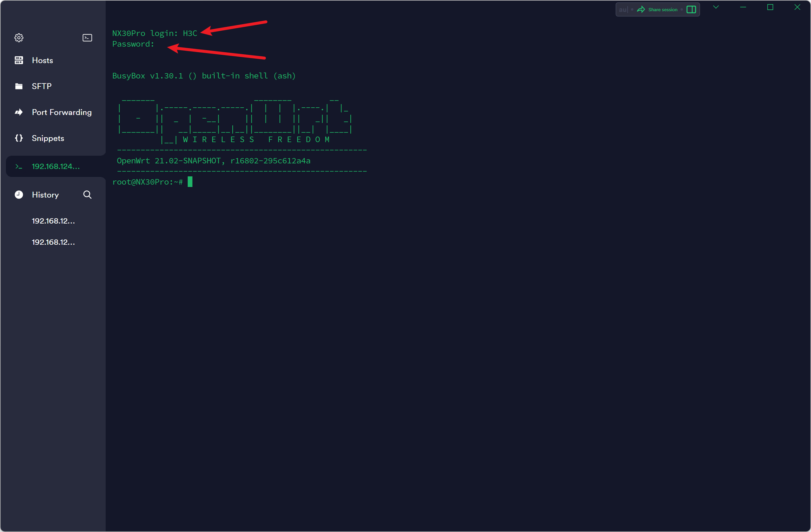The image size is (811, 532).
Task: Select first 192.168.12... history entry
Action: [x=53, y=220]
